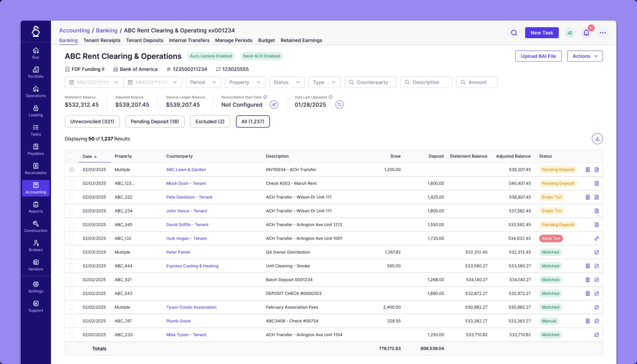This screenshot has height=364, width=637.
Task: Open the Status filter dropdown
Action: 287,82
